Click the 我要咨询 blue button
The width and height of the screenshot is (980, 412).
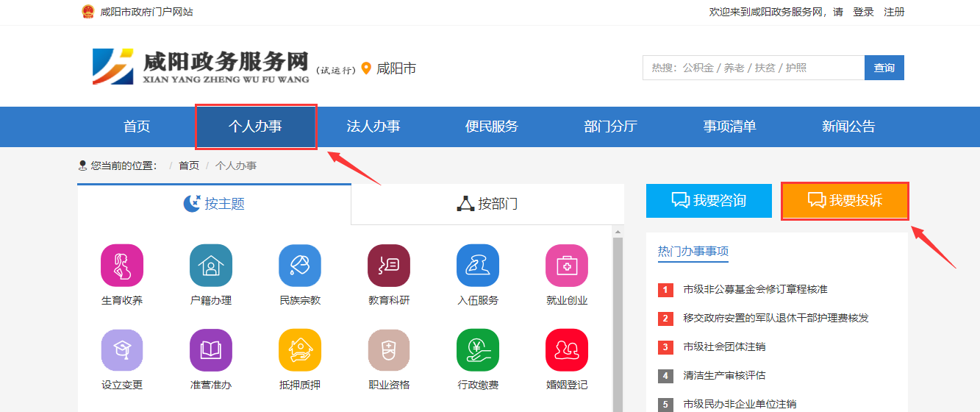[709, 201]
